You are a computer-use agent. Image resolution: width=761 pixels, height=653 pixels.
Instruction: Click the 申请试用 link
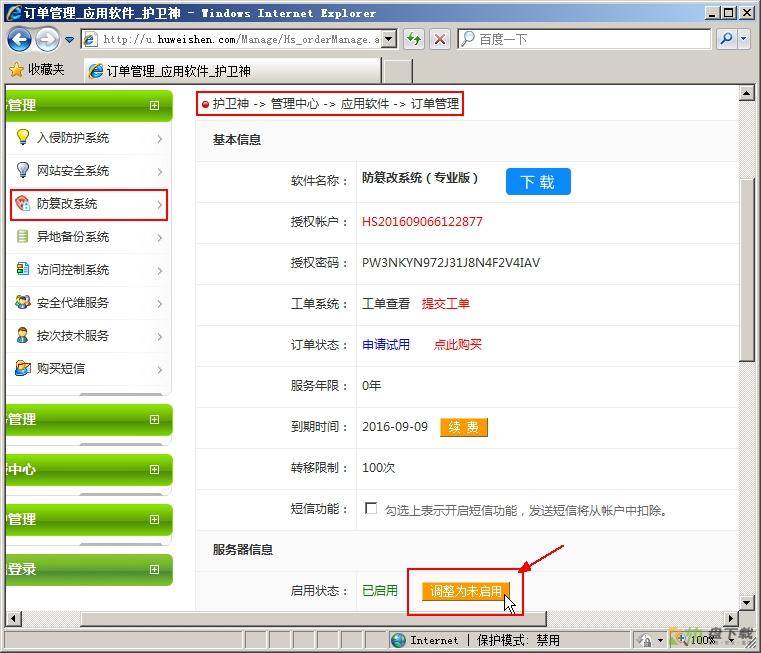[386, 345]
